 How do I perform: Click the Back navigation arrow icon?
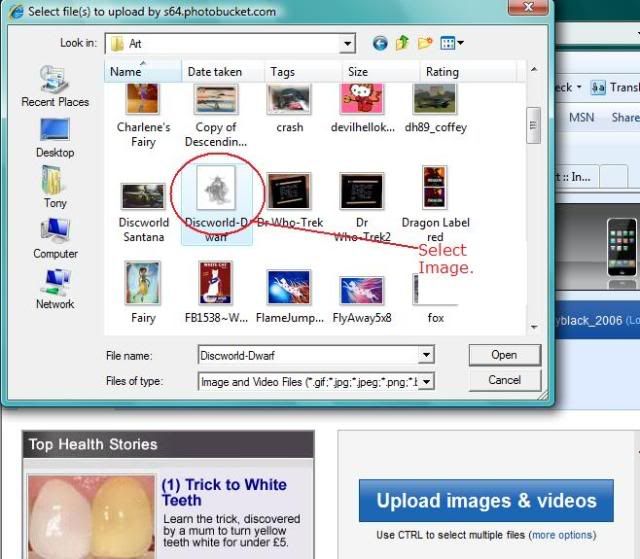(380, 44)
